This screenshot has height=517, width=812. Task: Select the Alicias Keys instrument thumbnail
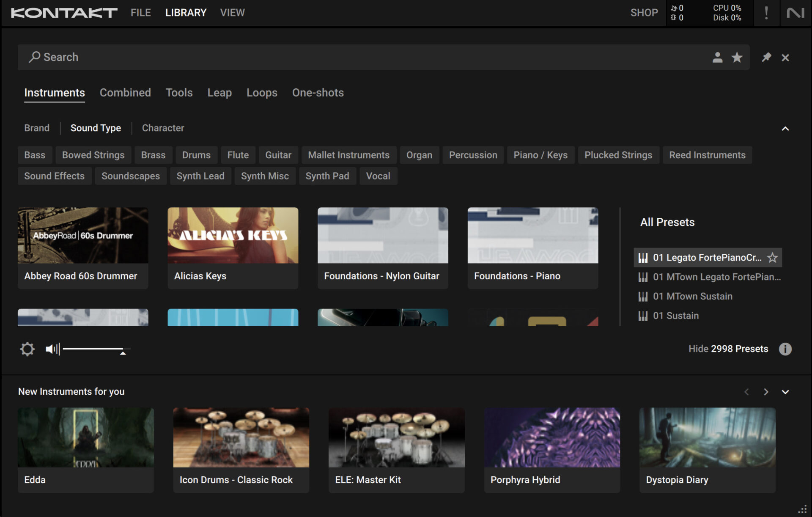click(233, 235)
